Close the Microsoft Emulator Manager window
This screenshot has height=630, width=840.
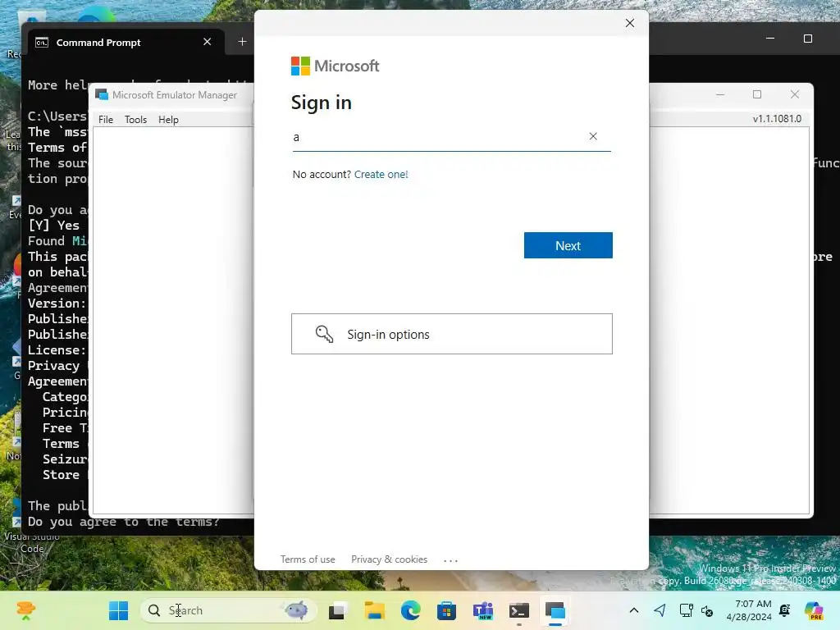click(x=794, y=94)
